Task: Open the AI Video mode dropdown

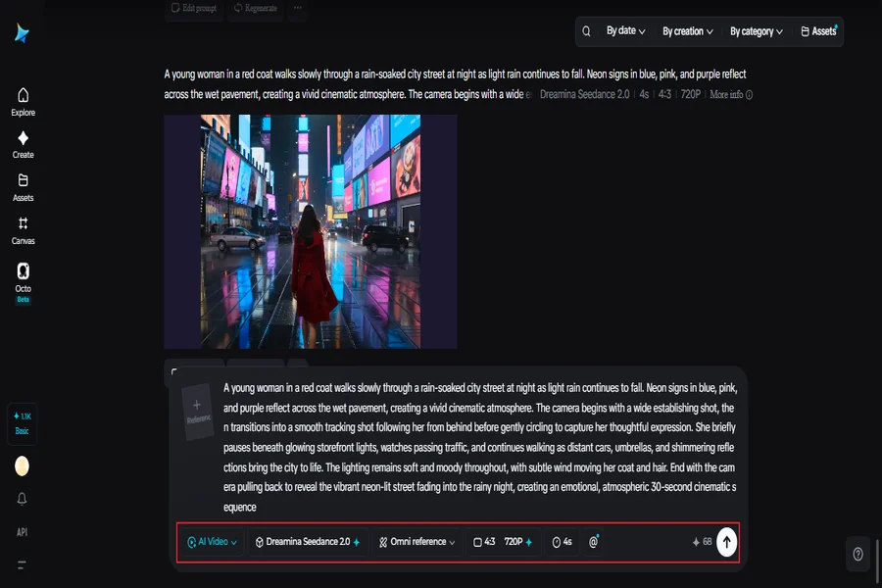Action: tap(212, 542)
